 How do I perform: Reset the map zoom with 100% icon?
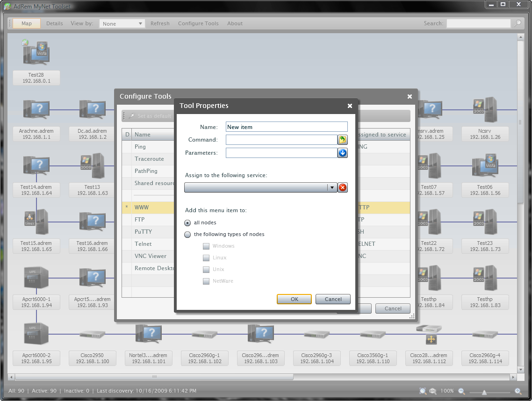point(432,391)
